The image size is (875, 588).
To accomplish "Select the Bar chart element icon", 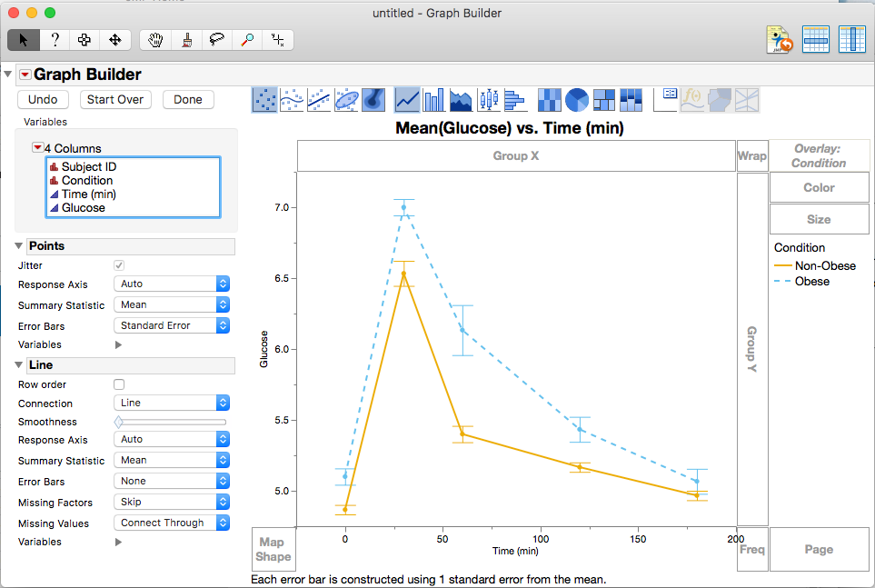I will click(x=433, y=101).
